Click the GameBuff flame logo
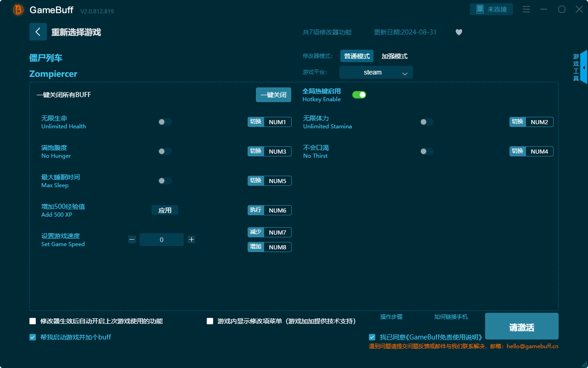The height and width of the screenshot is (368, 588). [x=17, y=9]
